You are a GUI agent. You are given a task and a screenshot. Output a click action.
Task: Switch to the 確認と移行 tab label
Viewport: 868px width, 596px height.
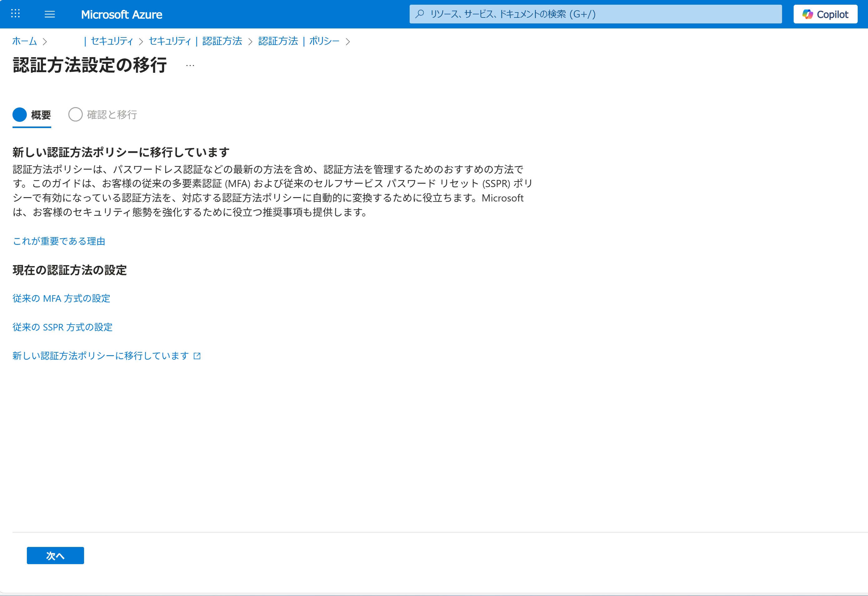pyautogui.click(x=112, y=115)
